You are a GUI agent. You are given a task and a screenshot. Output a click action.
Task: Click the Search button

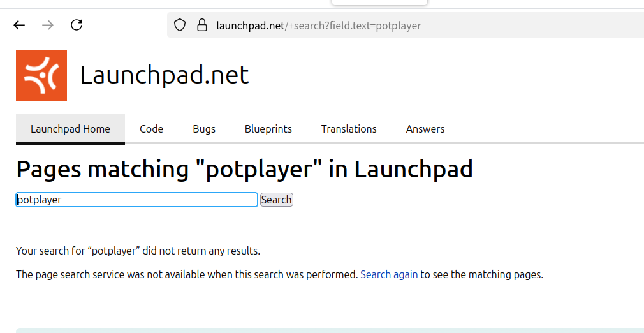277,200
